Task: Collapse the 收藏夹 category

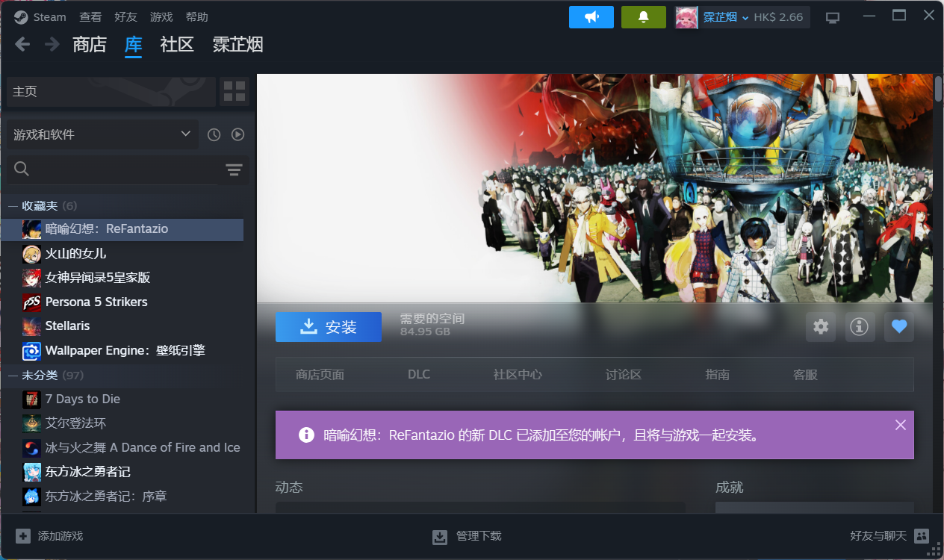Action: tap(12, 205)
